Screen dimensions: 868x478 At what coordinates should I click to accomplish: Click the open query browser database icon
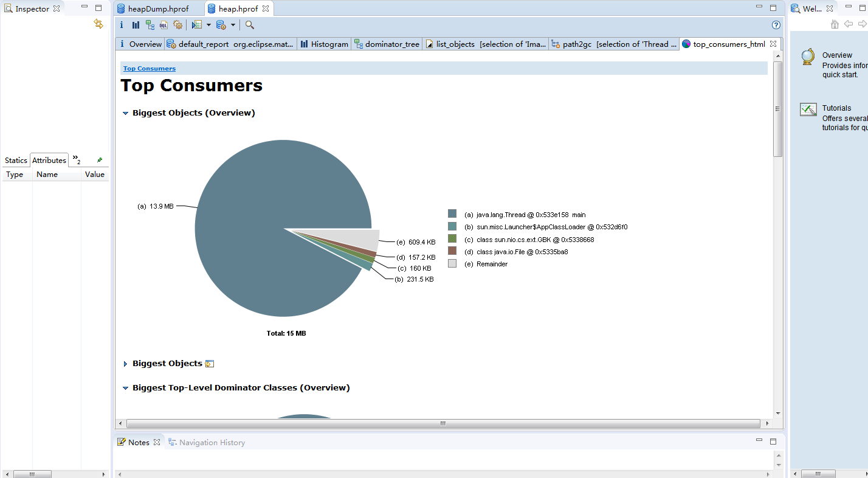tap(221, 25)
